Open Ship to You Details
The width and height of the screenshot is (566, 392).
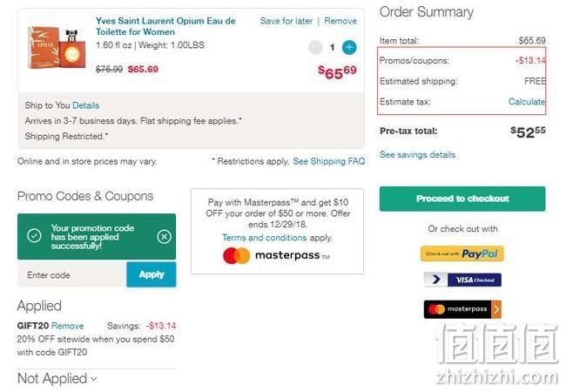(86, 105)
